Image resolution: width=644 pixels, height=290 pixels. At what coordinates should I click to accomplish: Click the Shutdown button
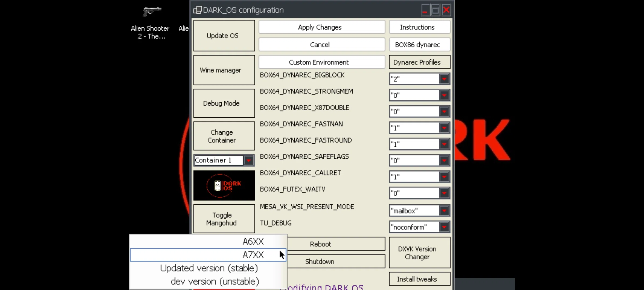click(336, 262)
